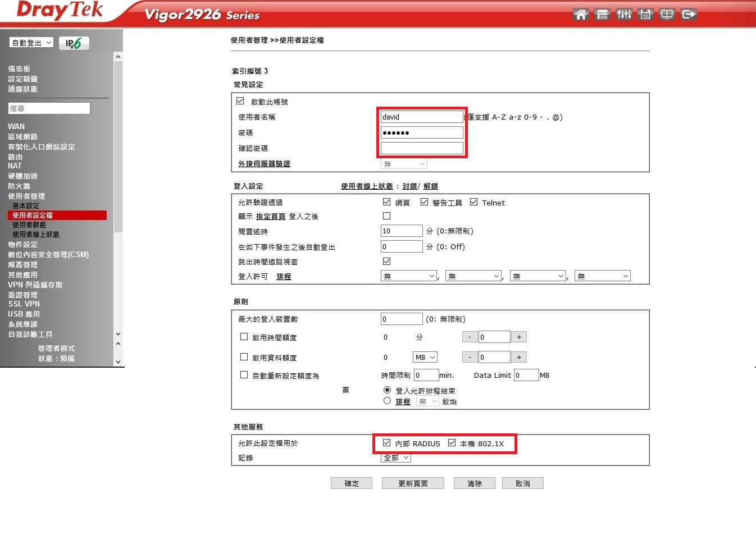Uncheck the Telnet authentication checkbox
This screenshot has width=756, height=549.
[473, 202]
